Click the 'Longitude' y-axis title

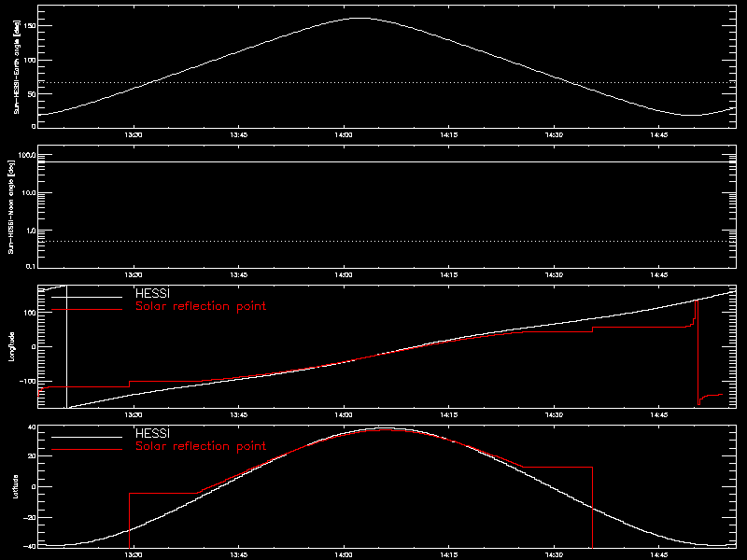point(11,346)
